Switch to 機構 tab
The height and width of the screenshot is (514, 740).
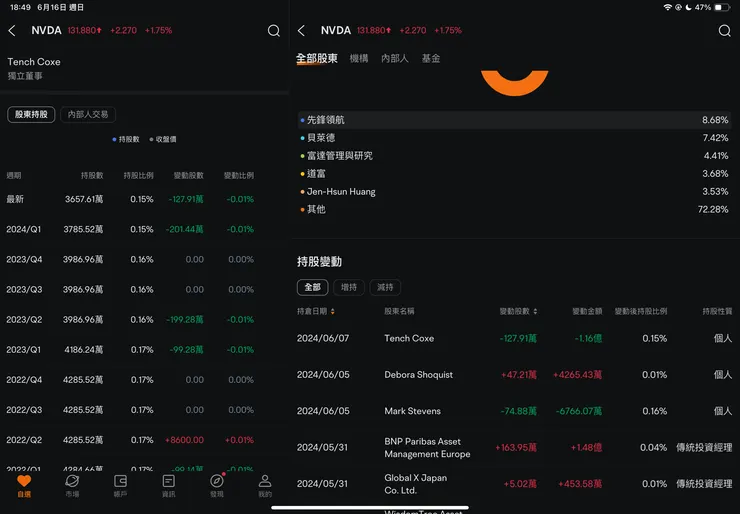359,59
